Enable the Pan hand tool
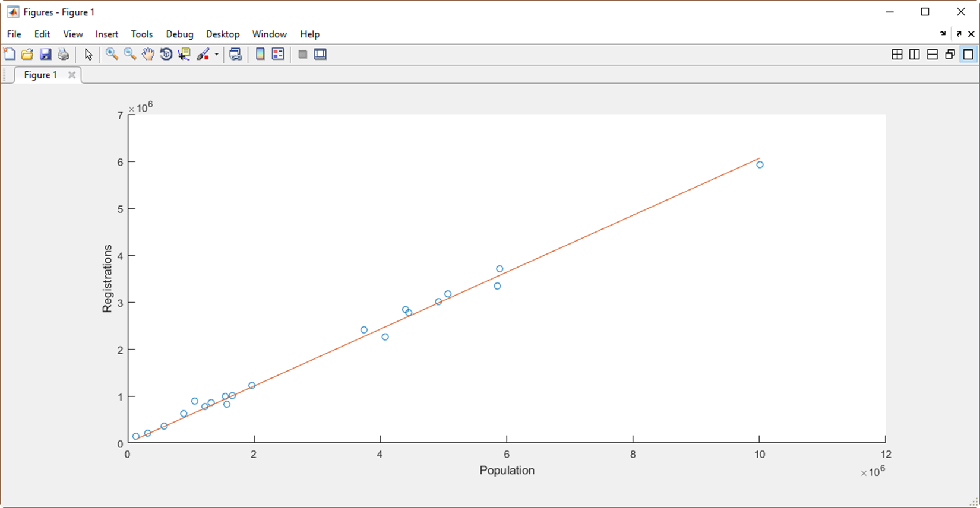Image resolution: width=980 pixels, height=508 pixels. point(148,55)
